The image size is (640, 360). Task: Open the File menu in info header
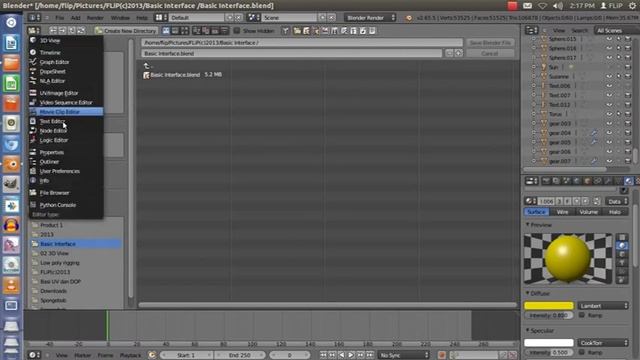(x=60, y=18)
